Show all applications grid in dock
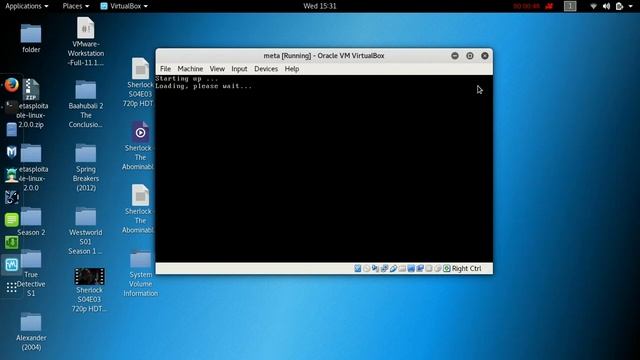Image resolution: width=640 pixels, height=360 pixels. (11, 287)
